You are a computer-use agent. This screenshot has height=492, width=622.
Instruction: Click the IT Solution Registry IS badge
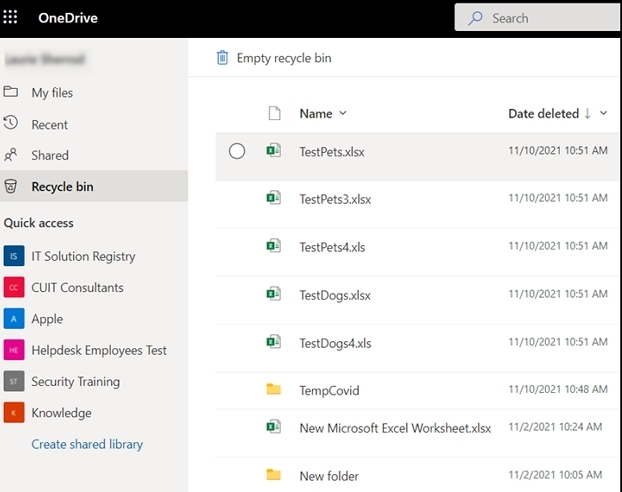click(x=14, y=256)
